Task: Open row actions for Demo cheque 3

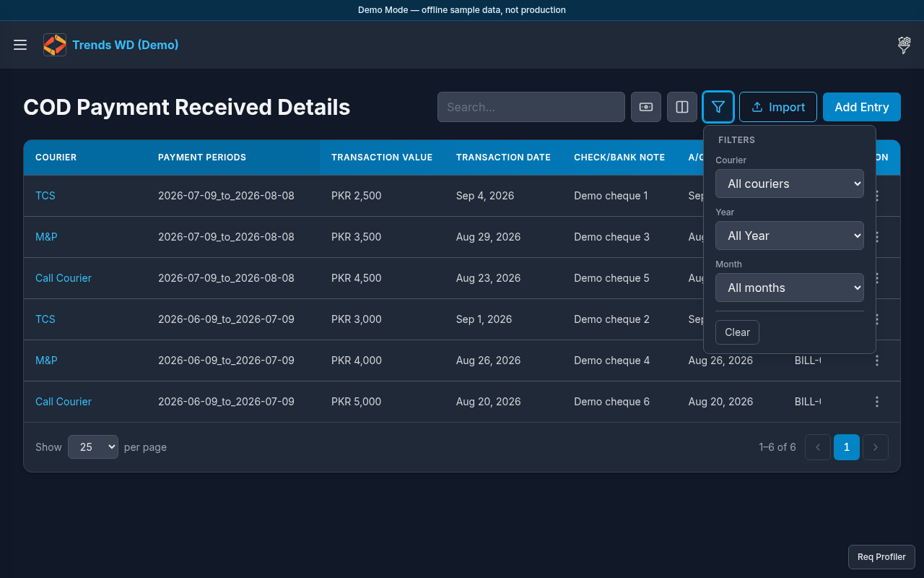Action: [x=877, y=237]
